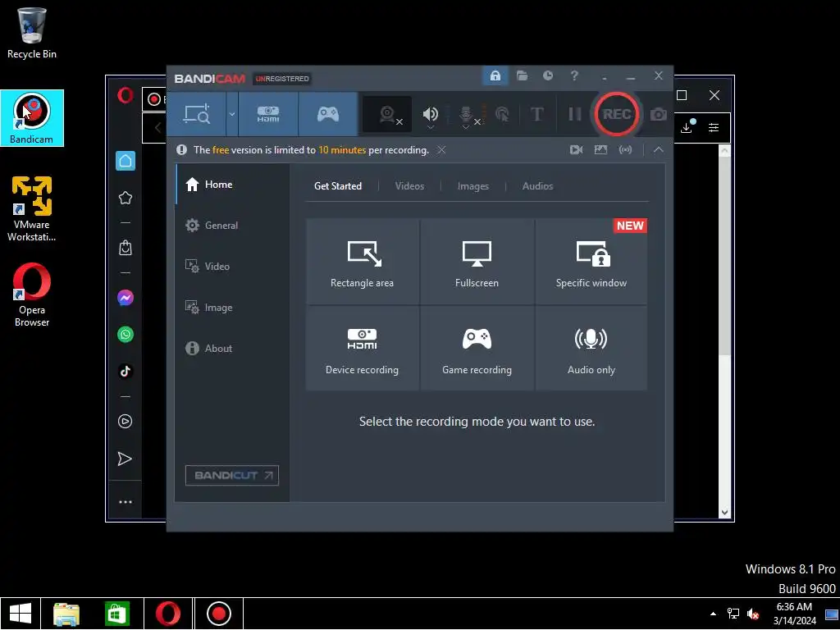Screen dimensions: 840x630
Task: Click Opera logo in Opera window sidebar
Action: click(x=126, y=96)
